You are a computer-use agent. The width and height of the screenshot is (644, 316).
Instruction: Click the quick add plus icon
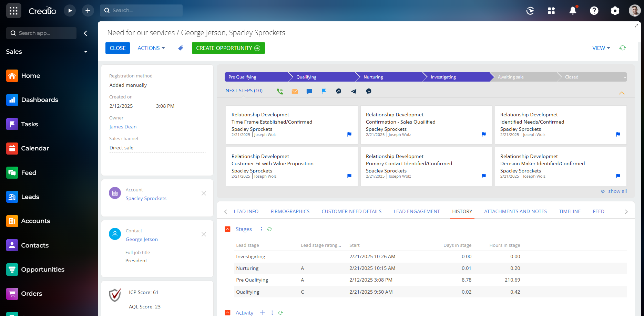[88, 11]
